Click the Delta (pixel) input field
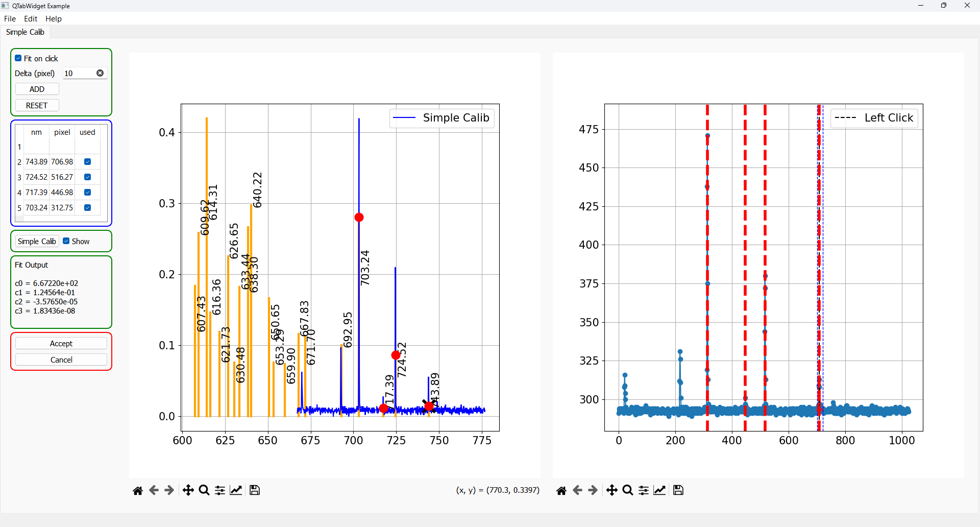 [84, 74]
